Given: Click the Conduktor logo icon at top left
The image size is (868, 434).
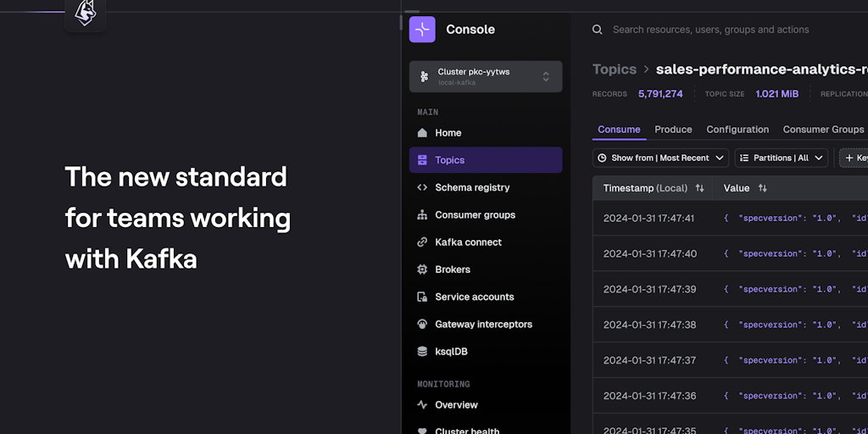Looking at the screenshot, I should [x=86, y=13].
